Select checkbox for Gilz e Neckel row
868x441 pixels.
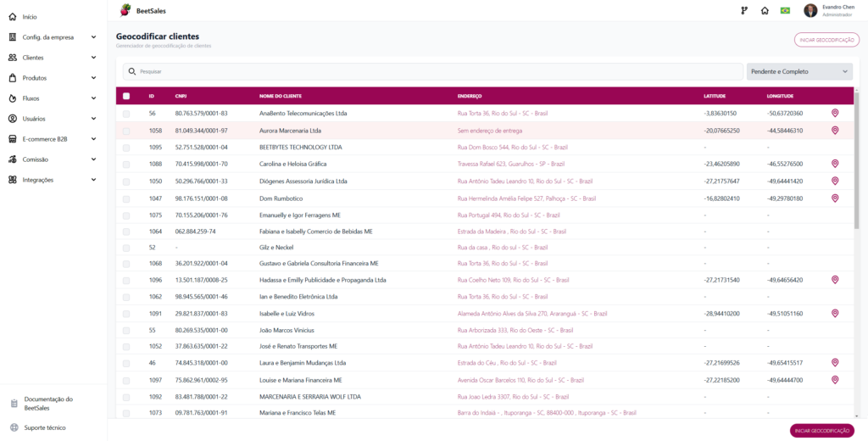126,248
